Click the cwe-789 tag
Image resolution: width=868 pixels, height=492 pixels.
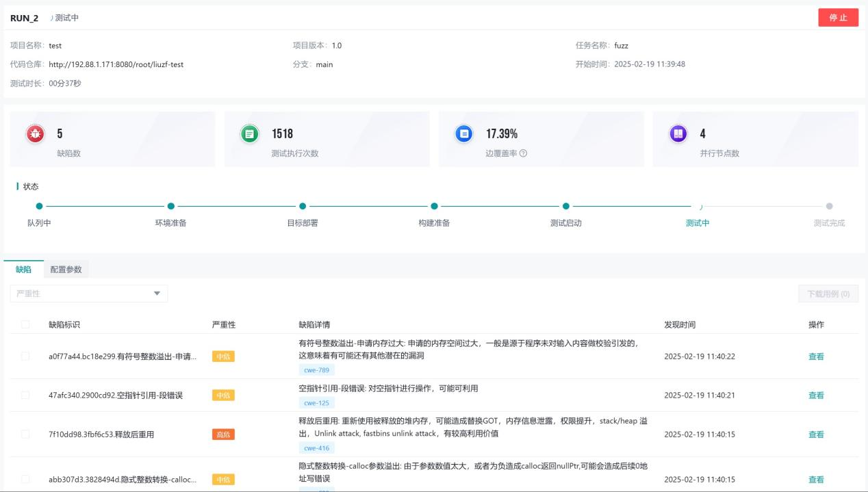coord(317,370)
